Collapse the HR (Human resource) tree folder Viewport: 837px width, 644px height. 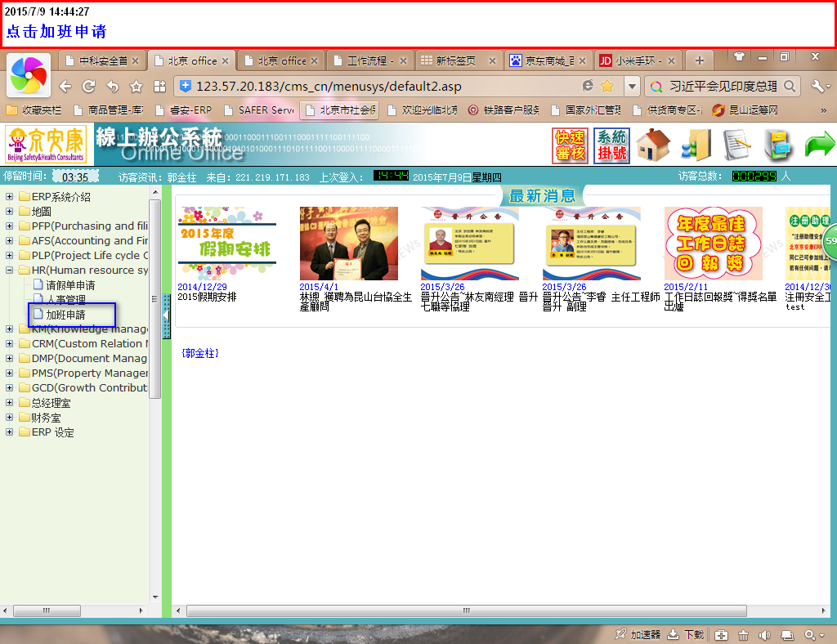point(10,271)
